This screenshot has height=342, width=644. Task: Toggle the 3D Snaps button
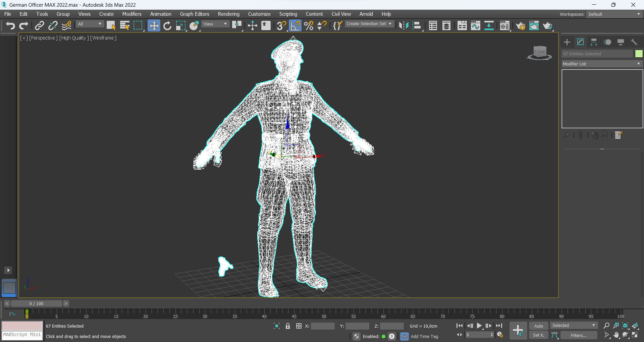pyautogui.click(x=282, y=26)
